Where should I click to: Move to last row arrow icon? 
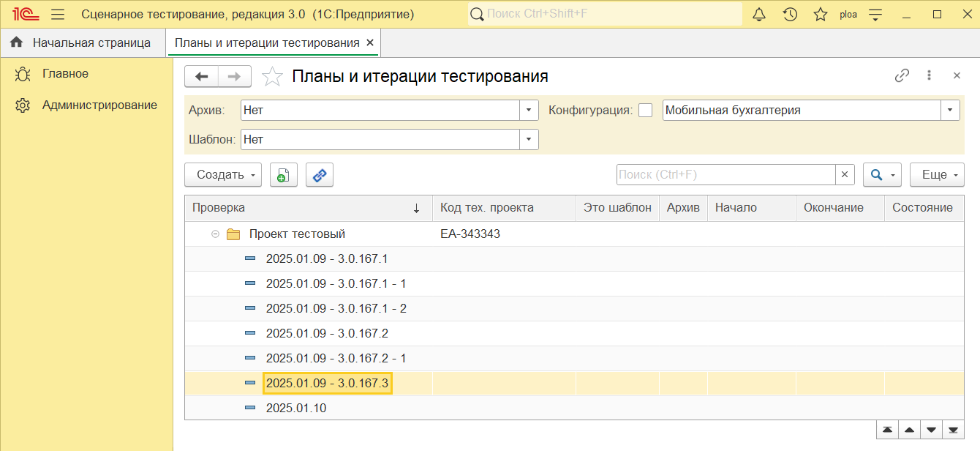click(x=953, y=430)
